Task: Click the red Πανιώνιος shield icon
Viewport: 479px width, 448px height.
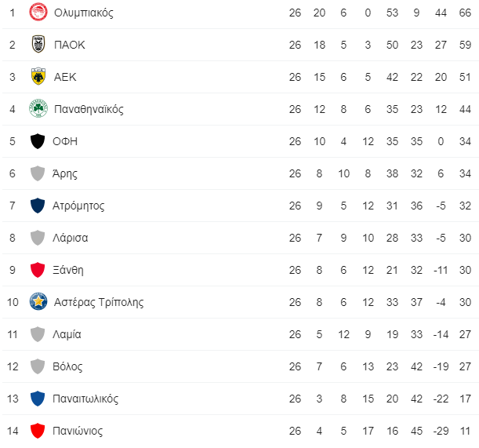Action: pyautogui.click(x=38, y=431)
